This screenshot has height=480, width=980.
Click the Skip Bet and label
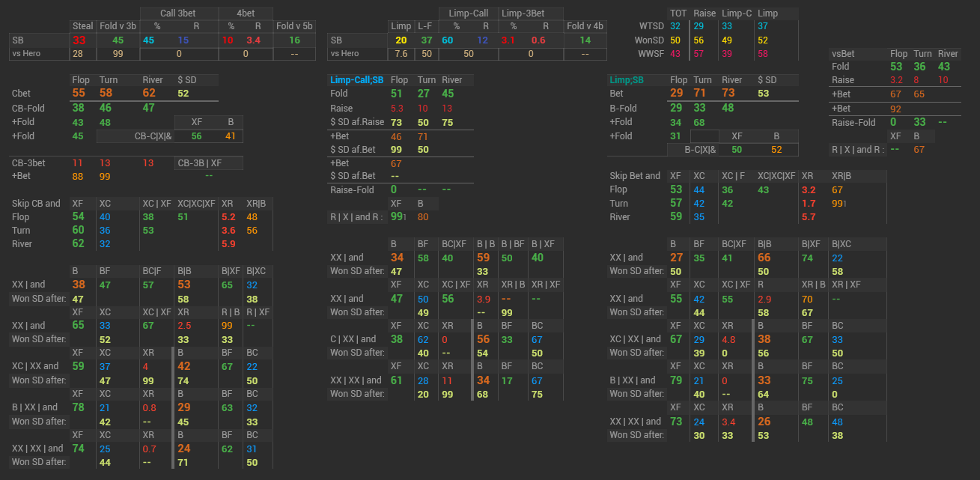[x=635, y=176]
